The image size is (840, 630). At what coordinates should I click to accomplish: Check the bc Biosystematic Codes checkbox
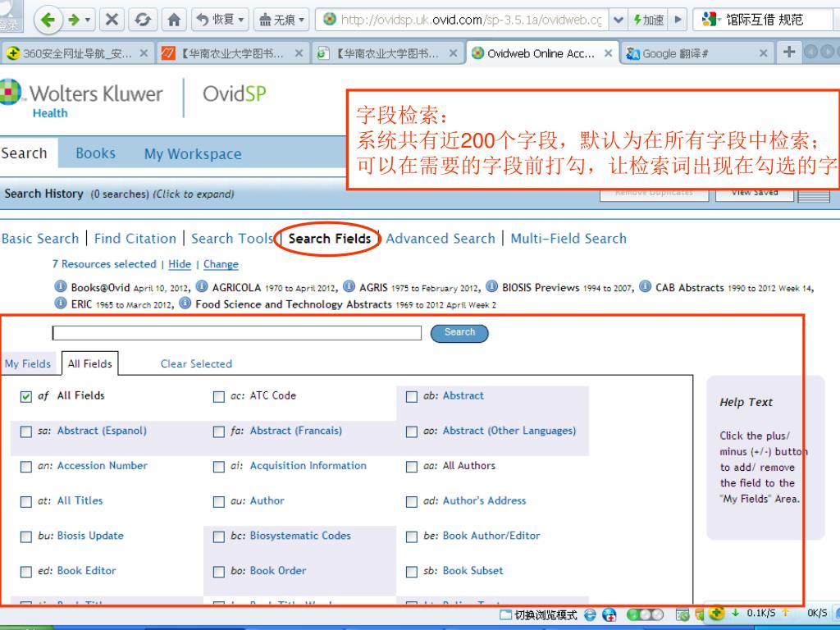218,536
